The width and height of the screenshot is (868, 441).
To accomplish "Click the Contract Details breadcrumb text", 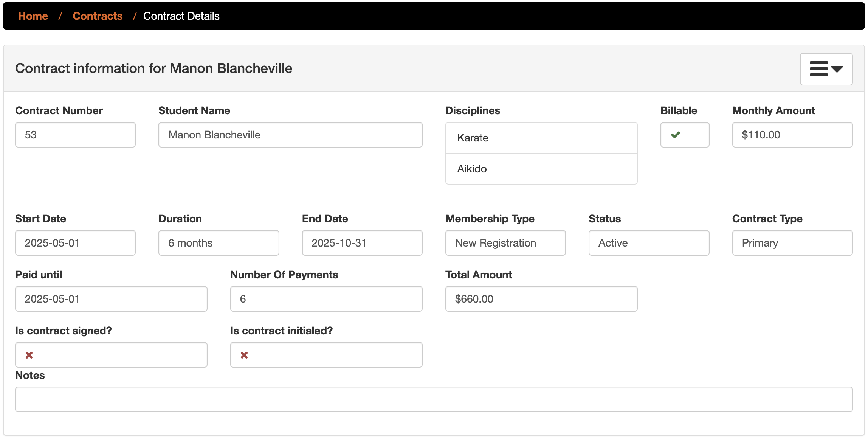I will tap(181, 16).
